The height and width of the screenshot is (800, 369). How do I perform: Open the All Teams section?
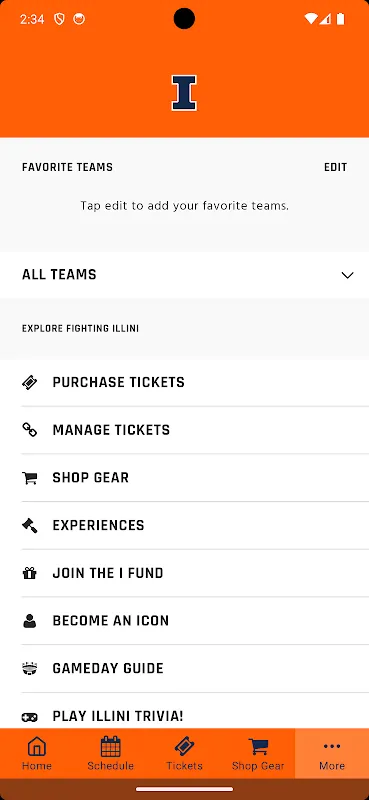[184, 275]
